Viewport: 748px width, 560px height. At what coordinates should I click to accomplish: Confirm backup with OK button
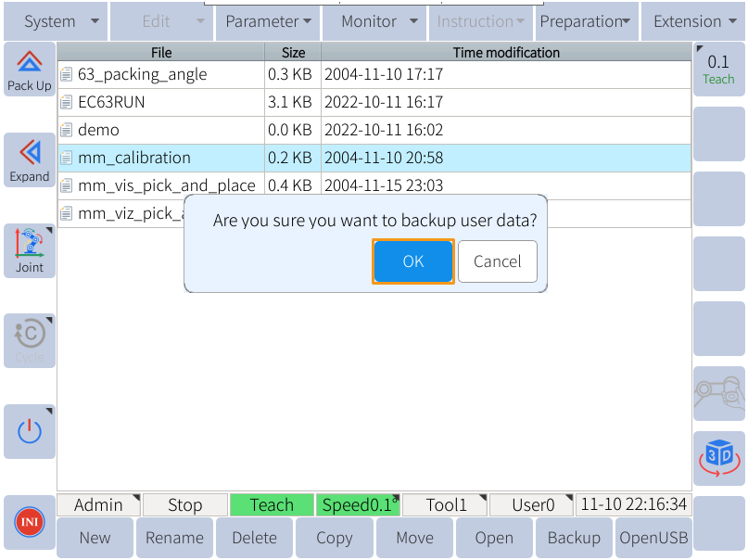pyautogui.click(x=413, y=261)
